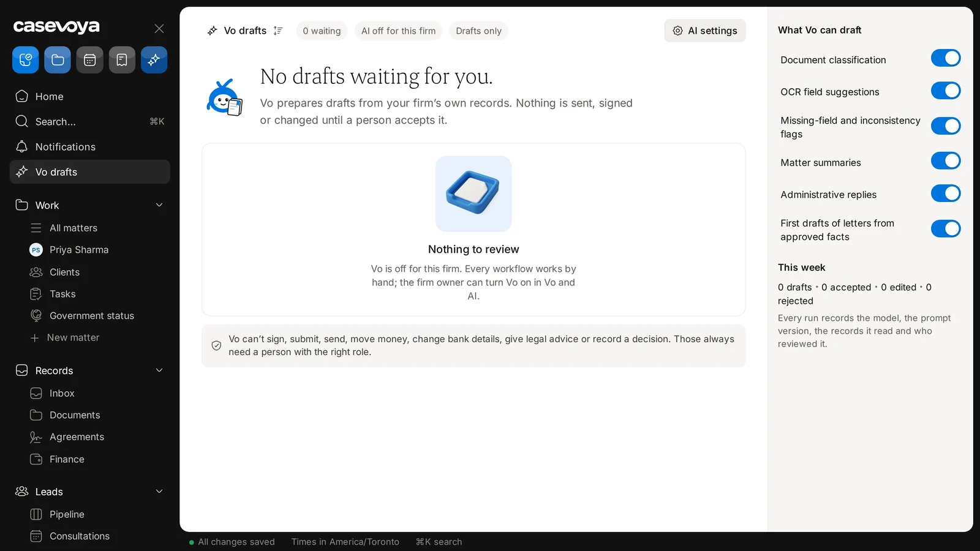
Task: Collapse the Leads section chevron
Action: [x=159, y=492]
